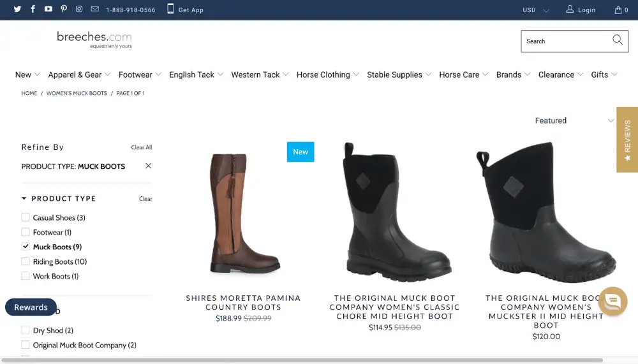Uncheck the Muck Boots (9) filter
The height and width of the screenshot is (364, 638).
(26, 247)
